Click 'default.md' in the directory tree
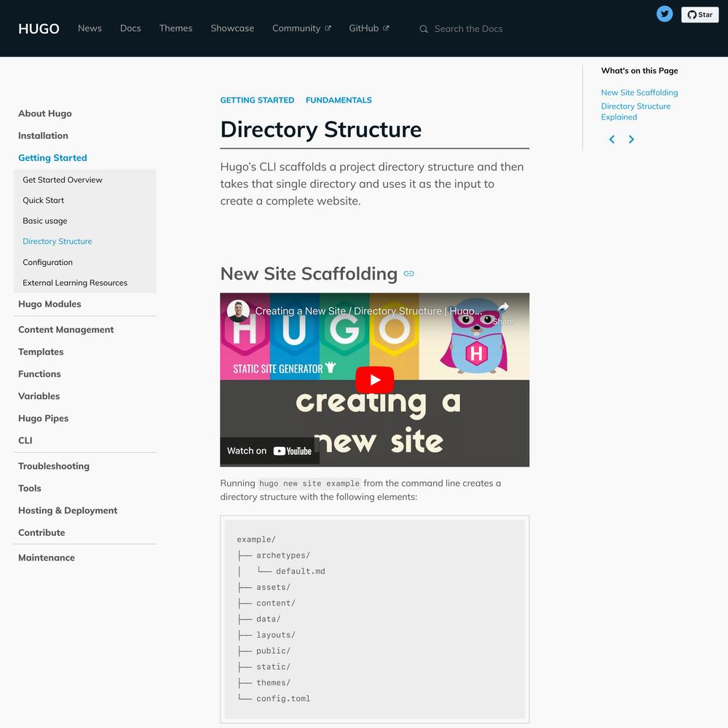The height and width of the screenshot is (728, 728). [x=301, y=571]
